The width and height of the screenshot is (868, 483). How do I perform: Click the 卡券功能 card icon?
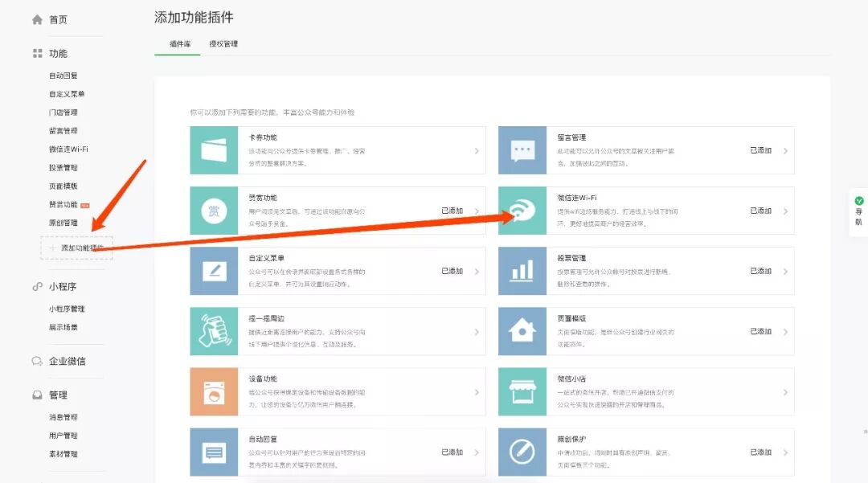(214, 150)
